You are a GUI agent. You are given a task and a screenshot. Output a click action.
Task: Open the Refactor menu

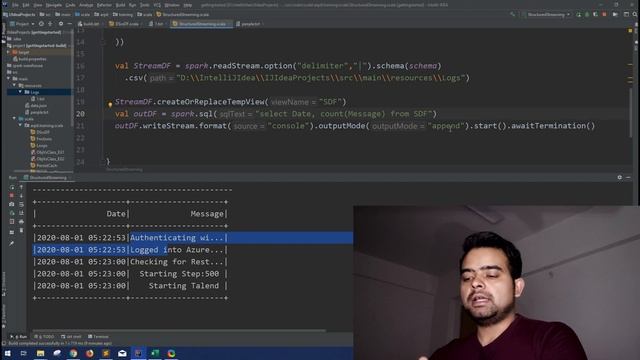point(104,5)
